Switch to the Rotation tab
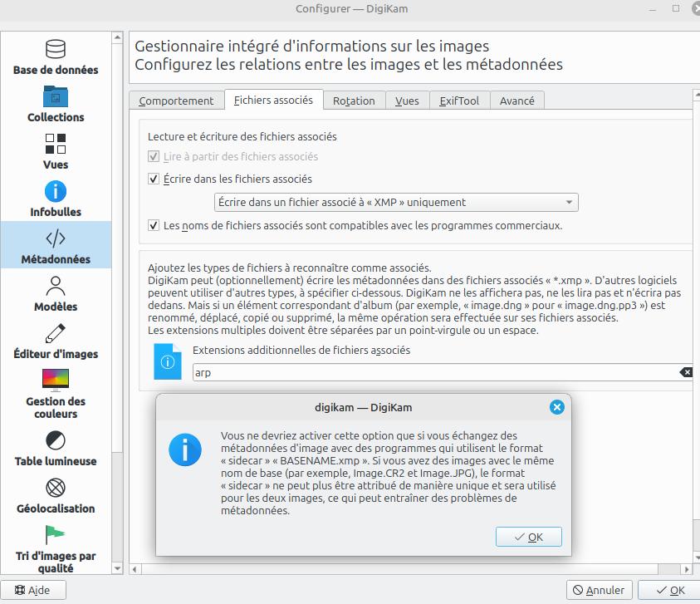Screen dimensions: 700x604 [354, 101]
